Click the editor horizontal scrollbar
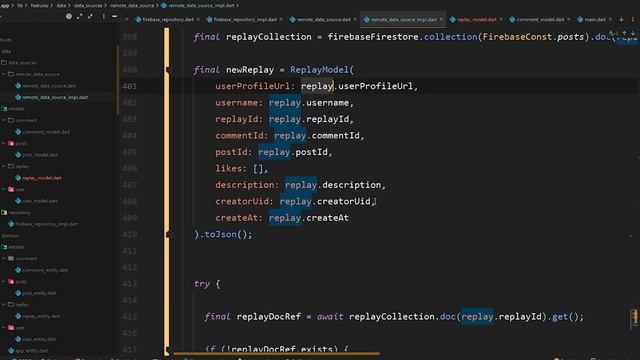The height and width of the screenshot is (360, 640). coord(277,354)
